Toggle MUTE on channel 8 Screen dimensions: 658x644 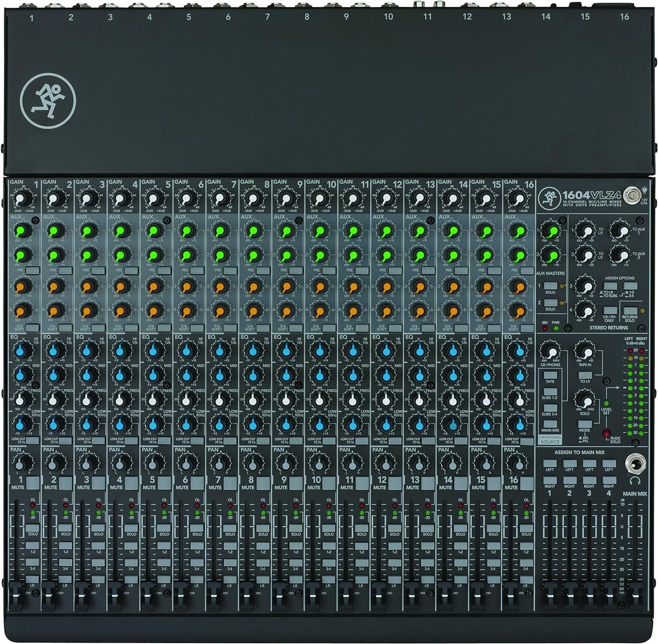tap(263, 483)
